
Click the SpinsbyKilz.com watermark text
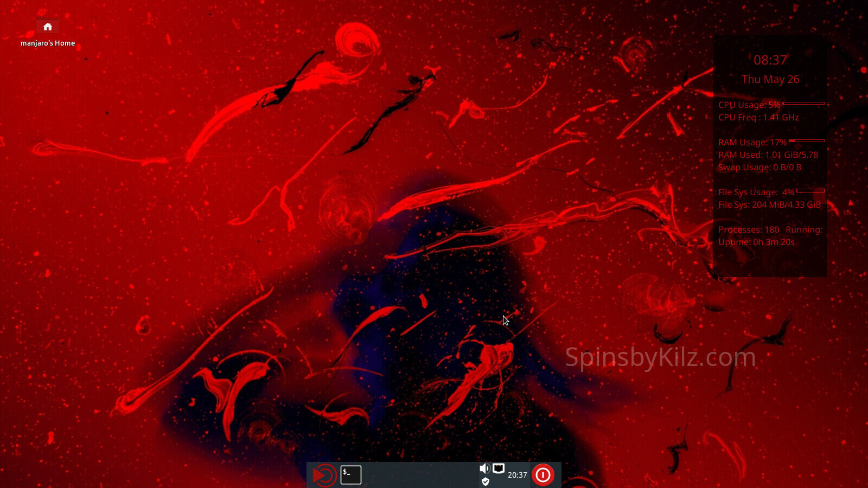pyautogui.click(x=660, y=357)
